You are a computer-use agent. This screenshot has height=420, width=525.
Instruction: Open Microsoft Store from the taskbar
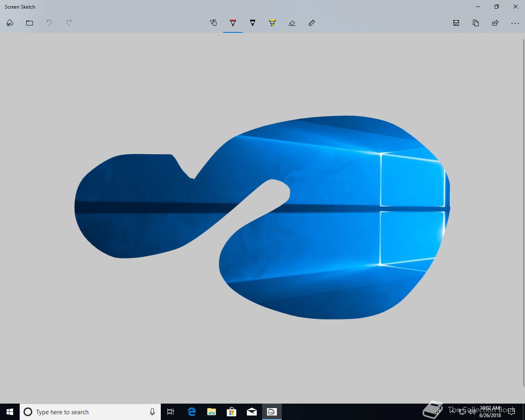(x=231, y=412)
